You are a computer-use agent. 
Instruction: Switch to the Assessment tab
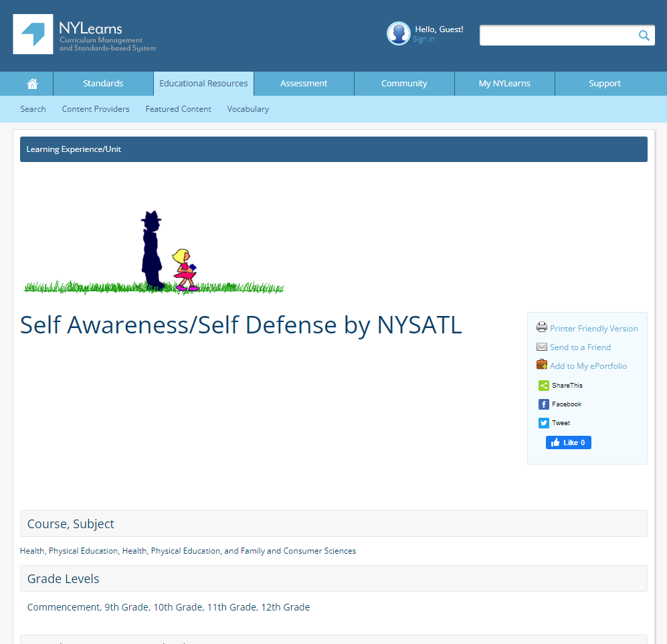(x=304, y=83)
